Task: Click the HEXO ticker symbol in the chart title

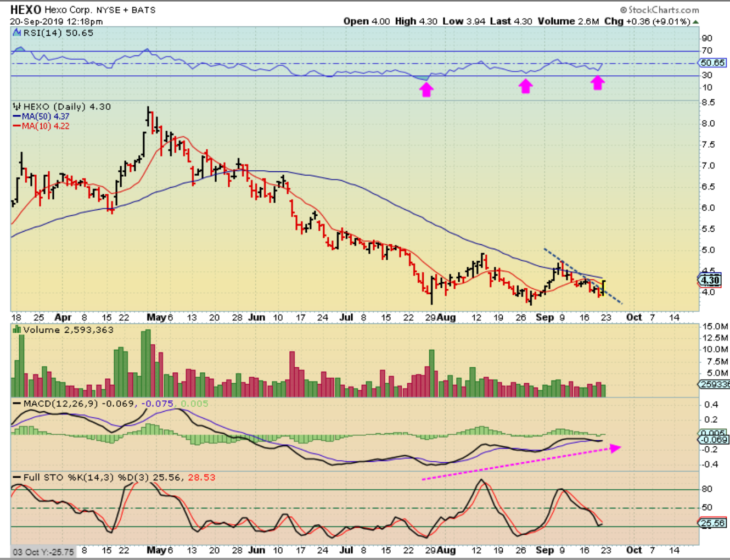Action: click(x=26, y=10)
